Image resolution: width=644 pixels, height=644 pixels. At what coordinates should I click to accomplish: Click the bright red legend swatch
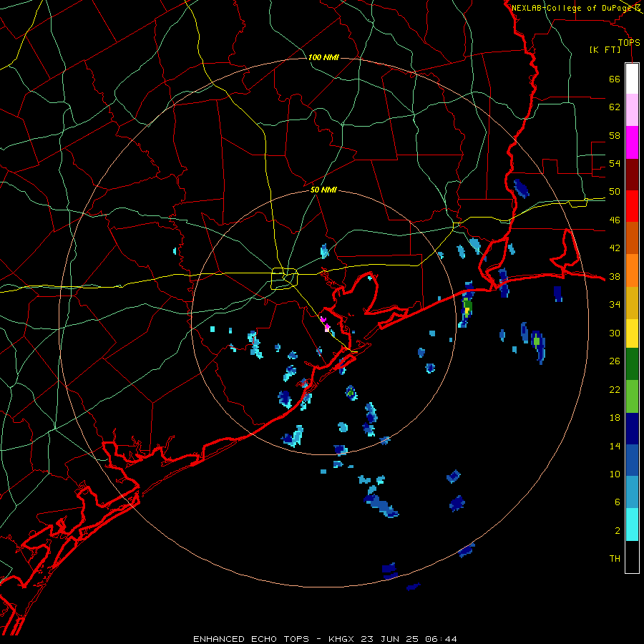coord(632,206)
